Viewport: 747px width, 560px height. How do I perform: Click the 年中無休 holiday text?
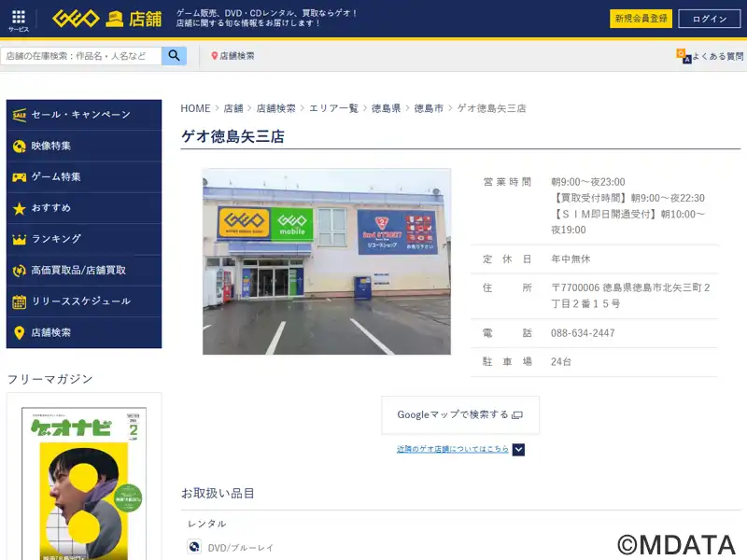pos(571,259)
